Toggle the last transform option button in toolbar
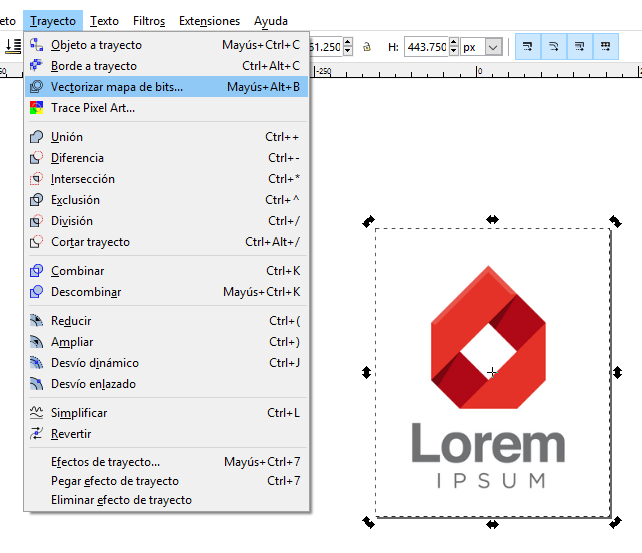The image size is (642, 553). click(x=605, y=47)
